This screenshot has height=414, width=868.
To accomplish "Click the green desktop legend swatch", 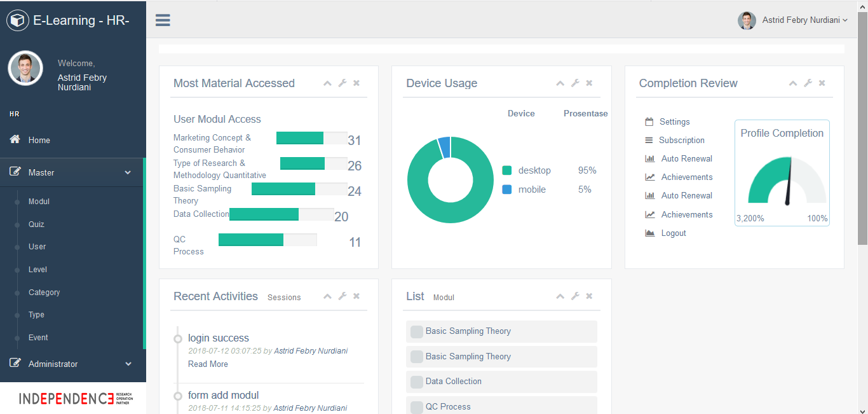I will pos(506,170).
